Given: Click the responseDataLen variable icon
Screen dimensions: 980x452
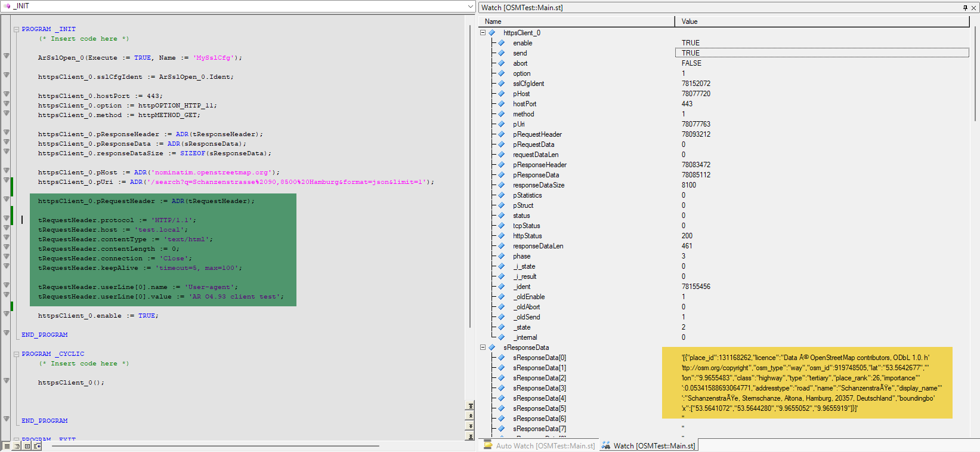Looking at the screenshot, I should click(502, 246).
